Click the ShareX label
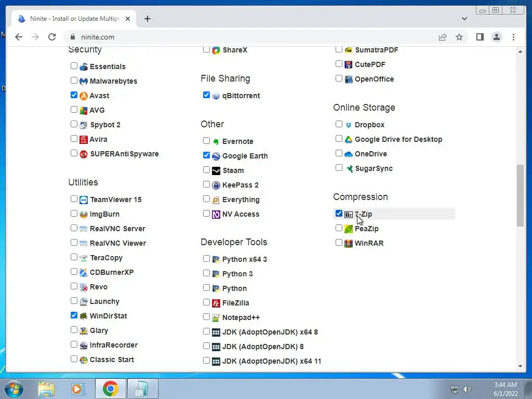Viewport: 532px width, 399px height. click(x=235, y=50)
